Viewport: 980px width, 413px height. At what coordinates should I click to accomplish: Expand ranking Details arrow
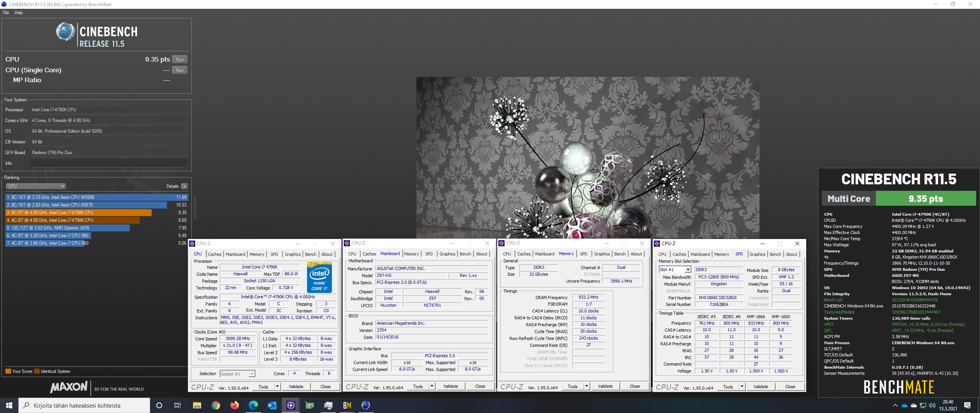click(185, 186)
